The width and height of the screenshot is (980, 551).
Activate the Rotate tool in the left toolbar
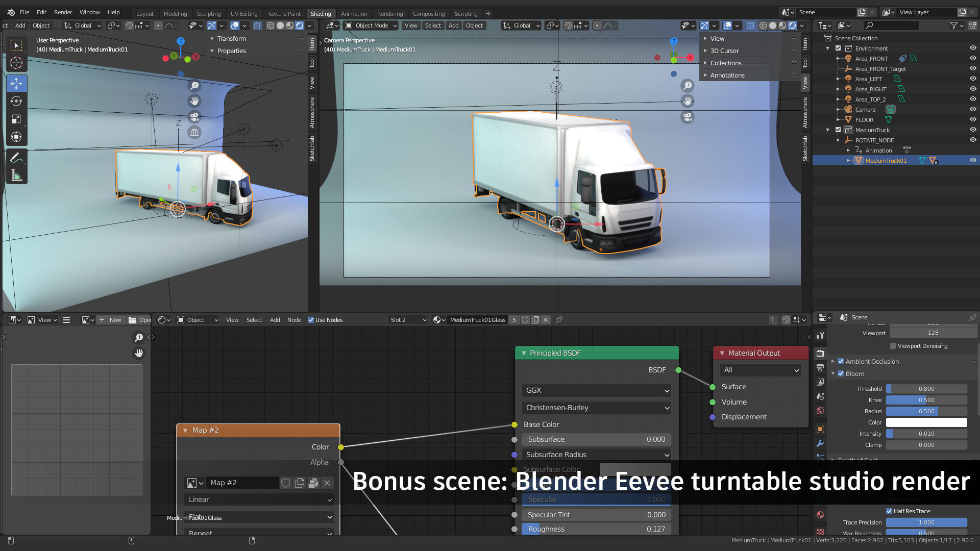pos(16,101)
